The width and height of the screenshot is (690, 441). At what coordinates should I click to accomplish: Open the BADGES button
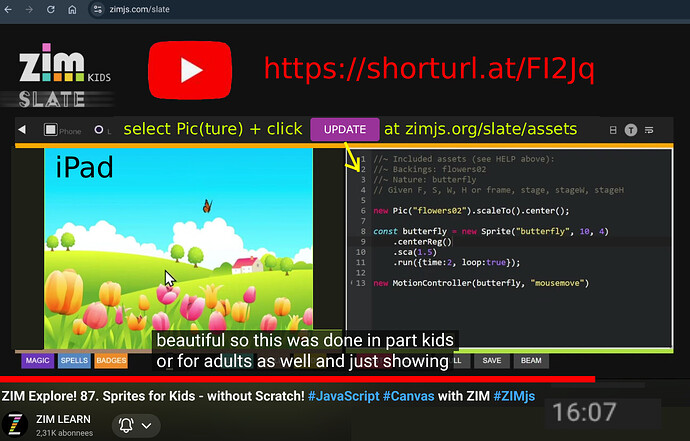click(111, 360)
